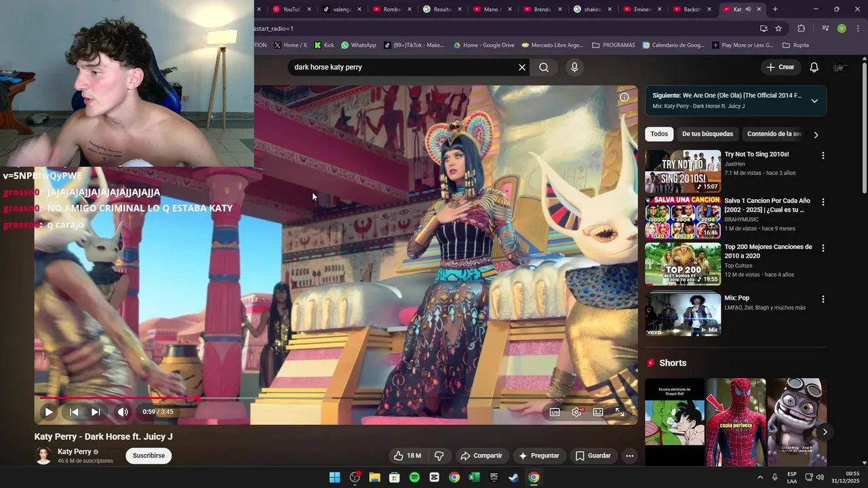Enter fullscreen mode in video player
This screenshot has height=488, width=868.
620,411
